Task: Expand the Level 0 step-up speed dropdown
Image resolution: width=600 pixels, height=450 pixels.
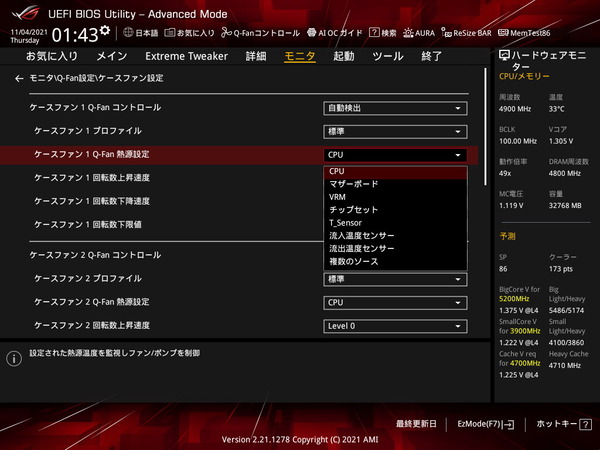Action: click(395, 326)
